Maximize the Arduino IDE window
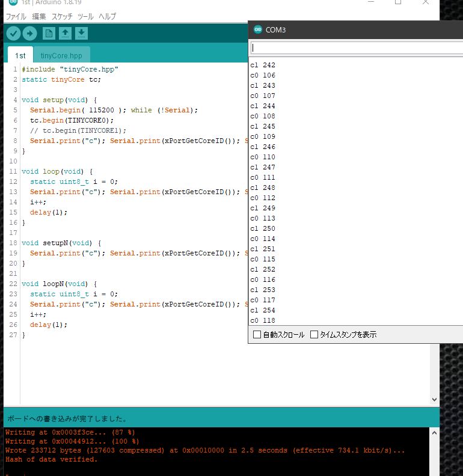Viewport: 463px width, 476px height. pos(397,2)
